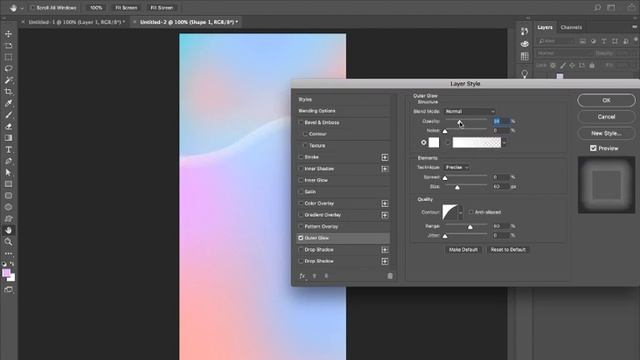The width and height of the screenshot is (640, 360).
Task: Select the gradient glow radio button
Action: [447, 142]
